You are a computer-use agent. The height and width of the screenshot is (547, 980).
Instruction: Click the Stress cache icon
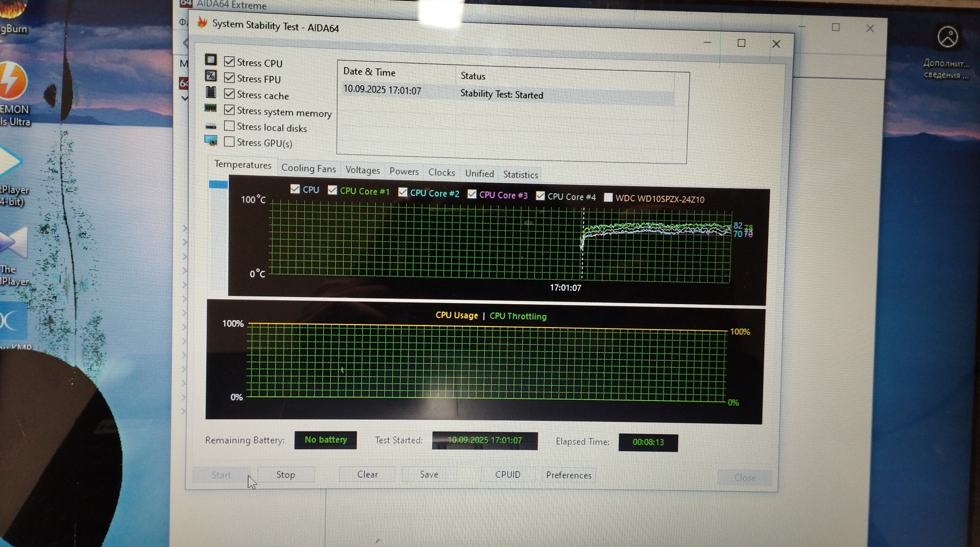click(x=210, y=92)
